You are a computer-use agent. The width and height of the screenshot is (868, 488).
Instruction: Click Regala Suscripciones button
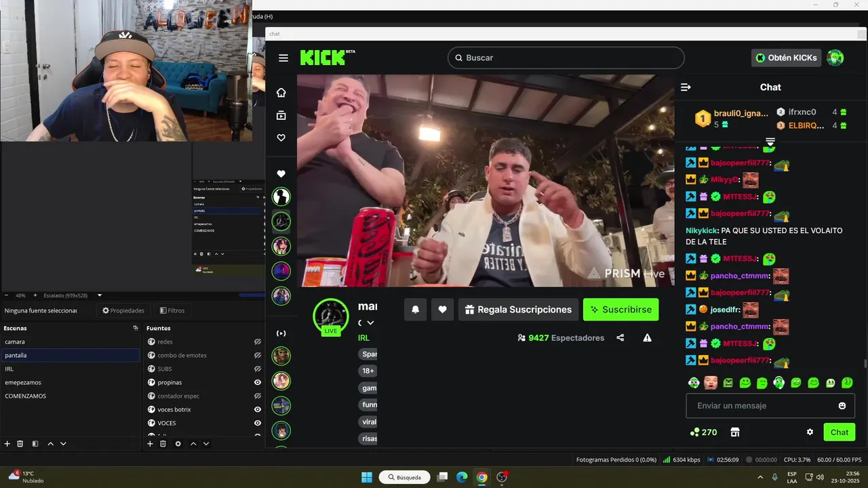[518, 310]
